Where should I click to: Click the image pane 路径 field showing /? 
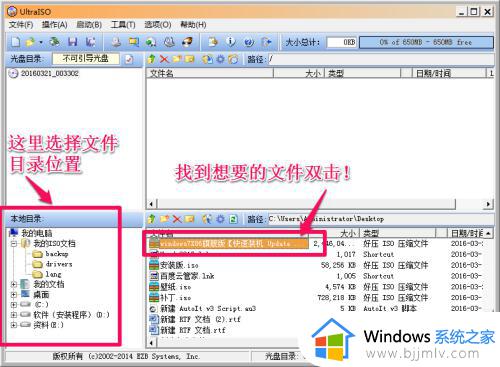[x=381, y=59]
